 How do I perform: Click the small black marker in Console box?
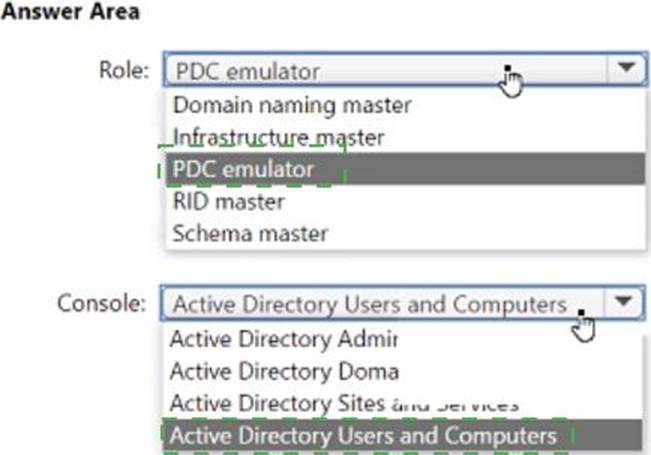(581, 311)
